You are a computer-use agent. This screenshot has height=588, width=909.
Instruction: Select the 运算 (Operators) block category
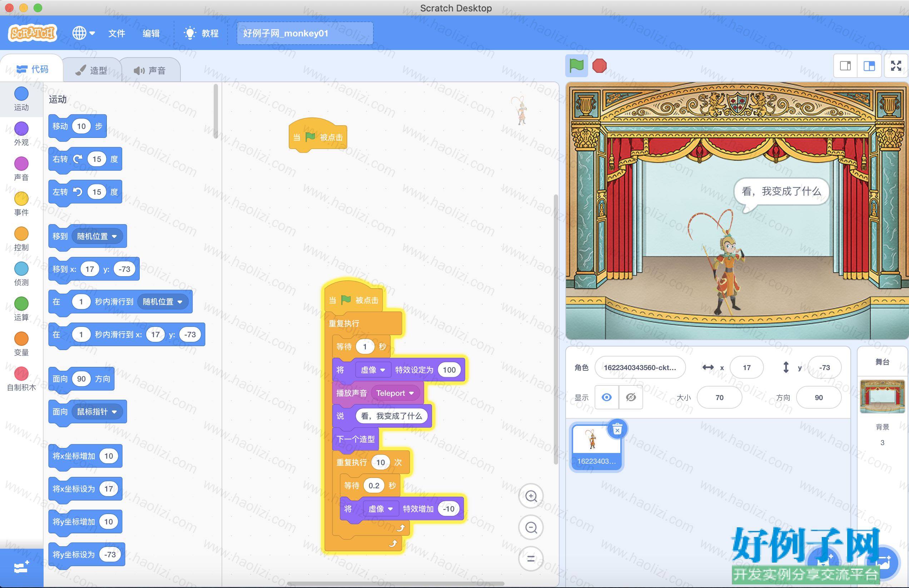pos(21,310)
